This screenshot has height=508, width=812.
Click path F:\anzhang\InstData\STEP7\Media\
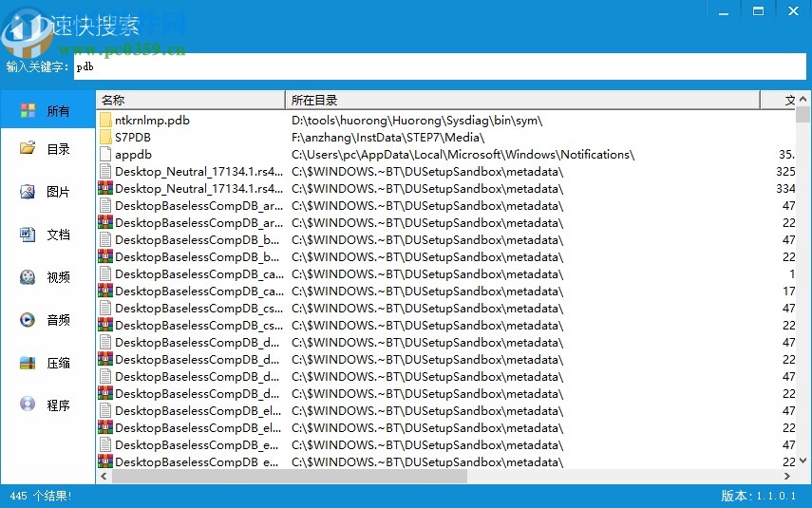pyautogui.click(x=387, y=138)
